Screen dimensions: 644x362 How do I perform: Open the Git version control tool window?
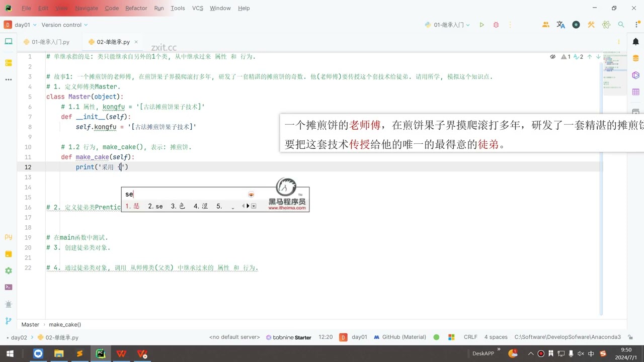point(8,320)
